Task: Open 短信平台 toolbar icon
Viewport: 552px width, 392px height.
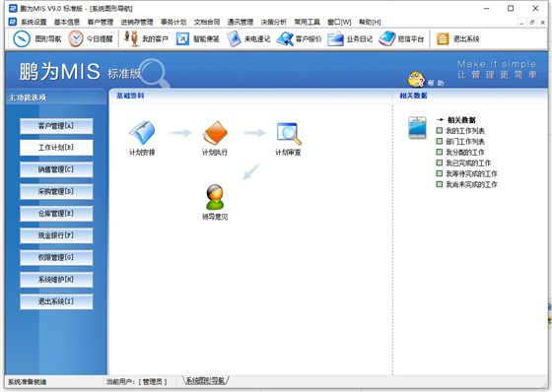Action: click(x=386, y=38)
